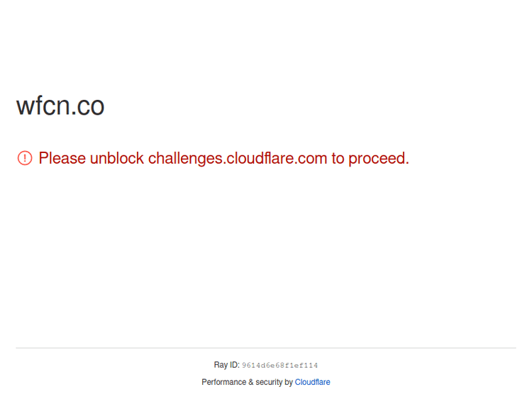Click the word "security" in the footer

[x=269, y=382]
